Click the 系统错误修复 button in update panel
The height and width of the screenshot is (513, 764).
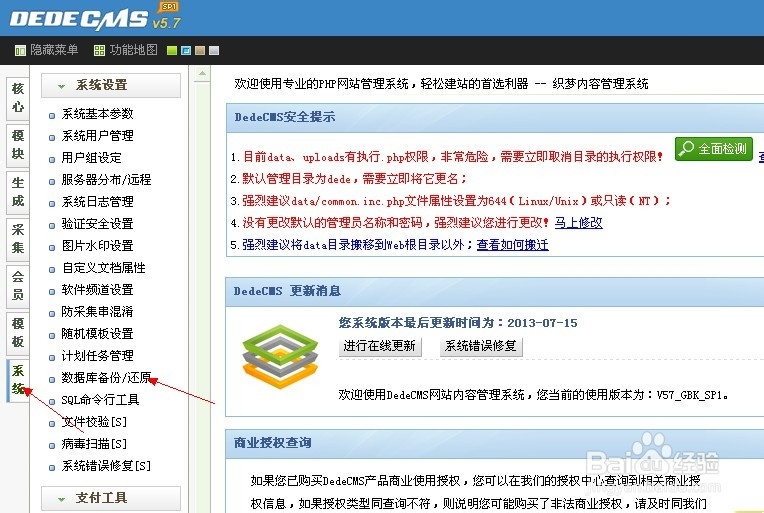coord(481,346)
